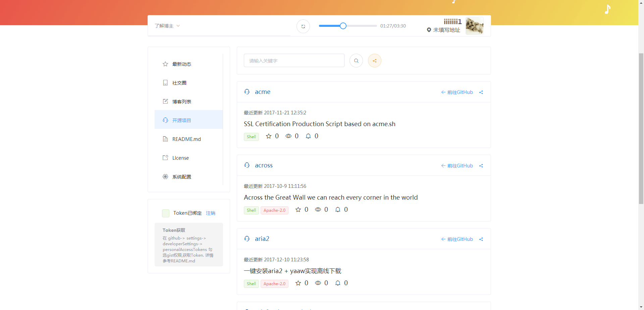Open 系统配置 settings menu item
Viewport: 644px width, 310px height.
point(181,177)
